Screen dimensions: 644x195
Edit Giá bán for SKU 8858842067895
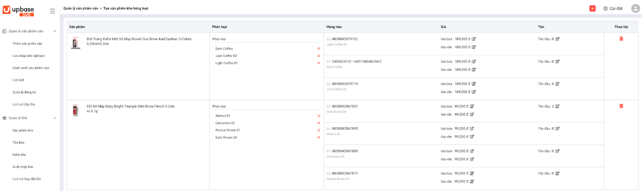click(x=472, y=128)
